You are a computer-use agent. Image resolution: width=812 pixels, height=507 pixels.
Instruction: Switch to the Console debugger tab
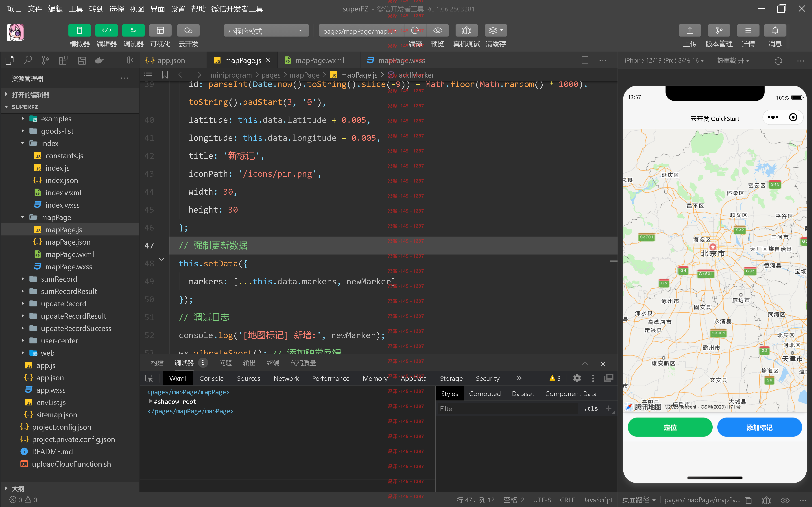click(211, 378)
